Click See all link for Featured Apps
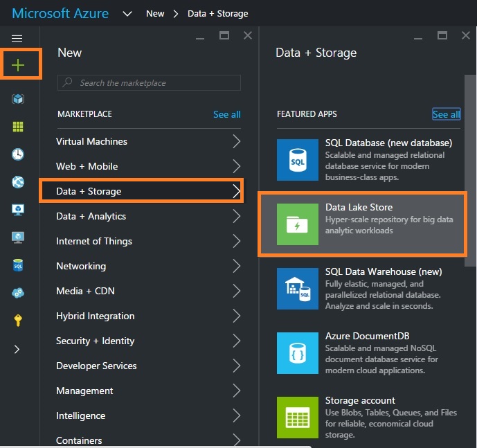The width and height of the screenshot is (477, 448). point(446,114)
